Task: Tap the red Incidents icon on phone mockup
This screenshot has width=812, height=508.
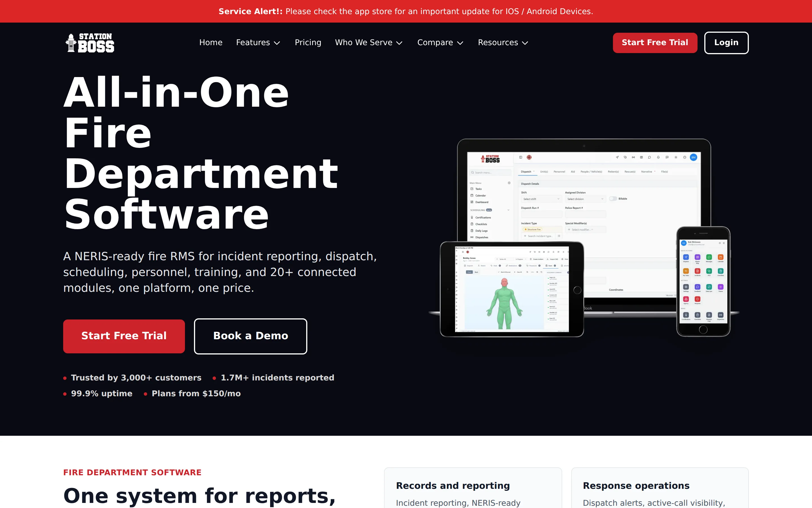Action: pos(698,271)
